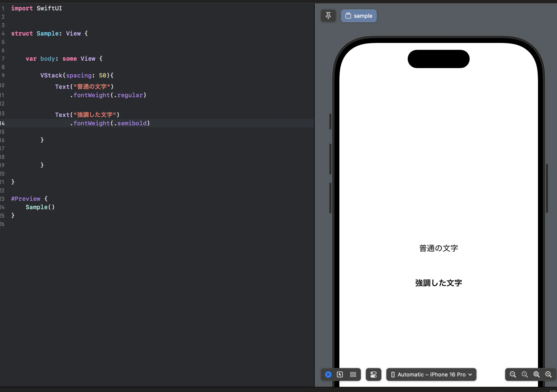The height and width of the screenshot is (392, 557).
Task: Click Text("強調した文字") in the code editor
Action: point(87,114)
